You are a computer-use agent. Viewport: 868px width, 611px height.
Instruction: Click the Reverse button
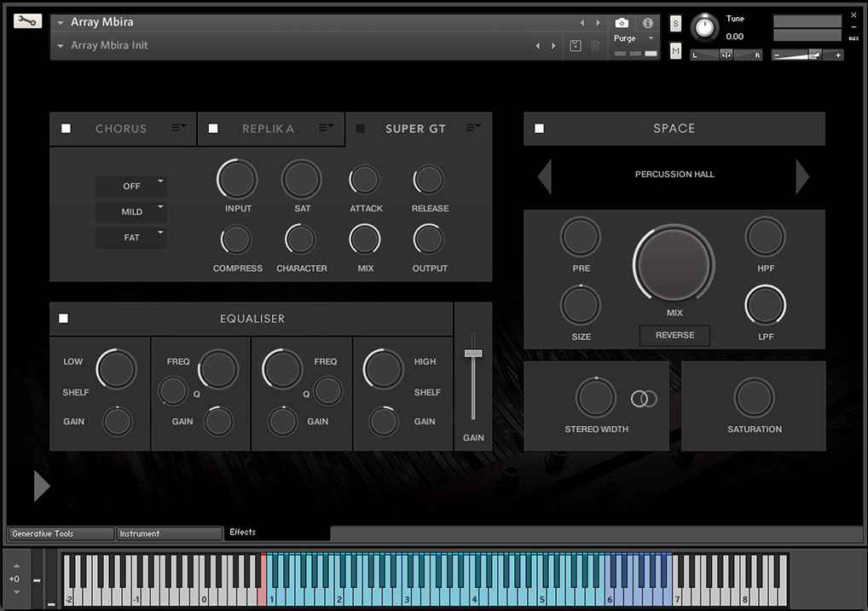[x=674, y=335]
